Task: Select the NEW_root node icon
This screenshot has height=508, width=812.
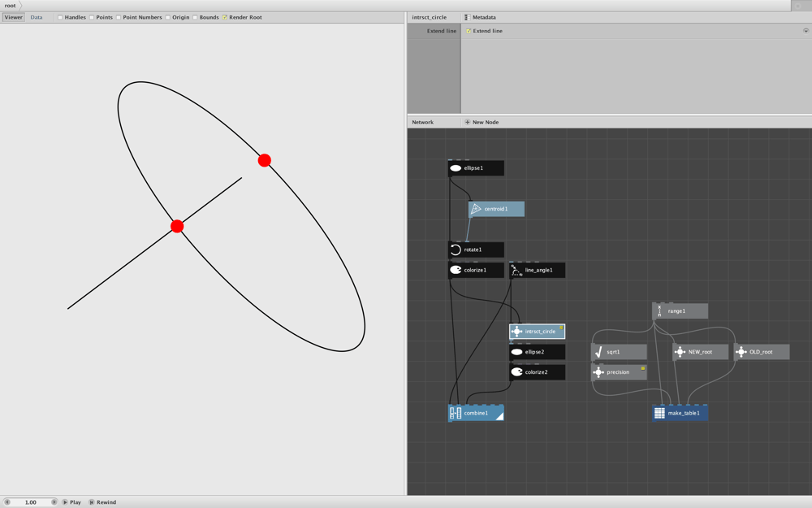Action: 680,352
